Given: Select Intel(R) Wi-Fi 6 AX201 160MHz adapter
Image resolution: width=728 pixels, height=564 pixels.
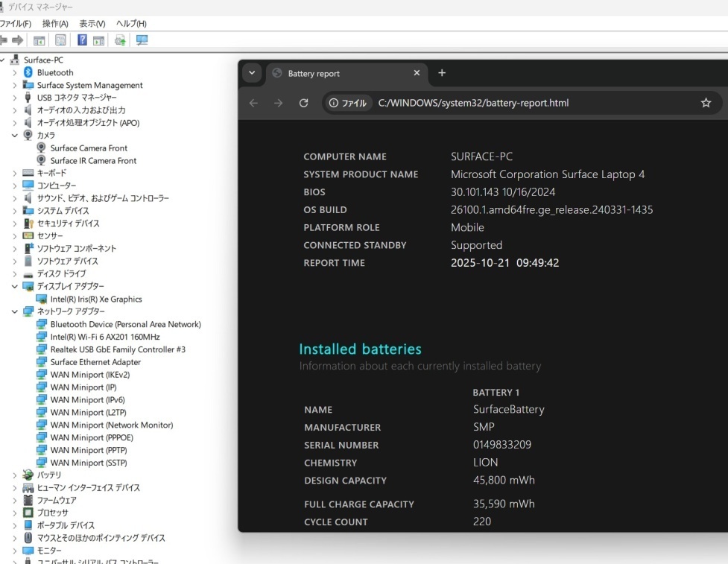Looking at the screenshot, I should click(104, 337).
